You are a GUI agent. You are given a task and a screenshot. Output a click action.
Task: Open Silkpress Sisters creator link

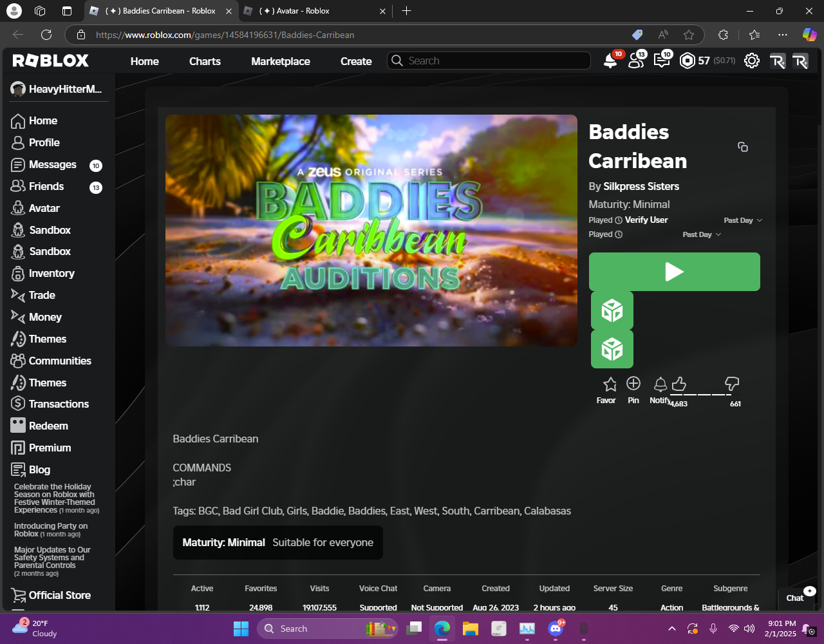click(641, 186)
